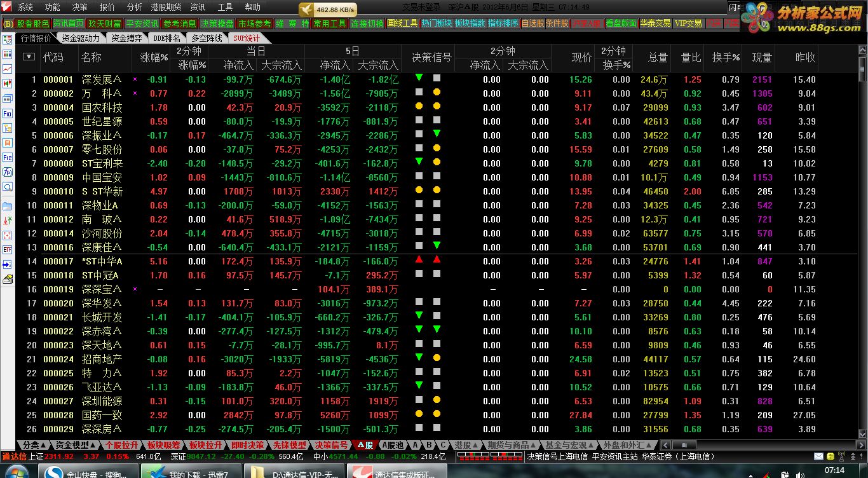Click the horizontal scrollbar thumb at bottom
868x478 pixels.
click(684, 445)
